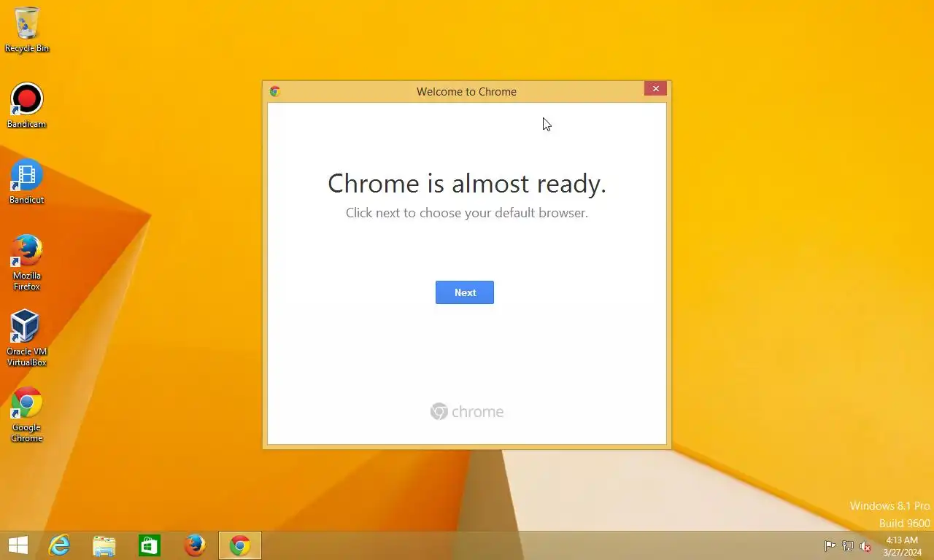Open the Recycle Bin desktop icon
Viewport: 934px width, 560px height.
tap(27, 30)
